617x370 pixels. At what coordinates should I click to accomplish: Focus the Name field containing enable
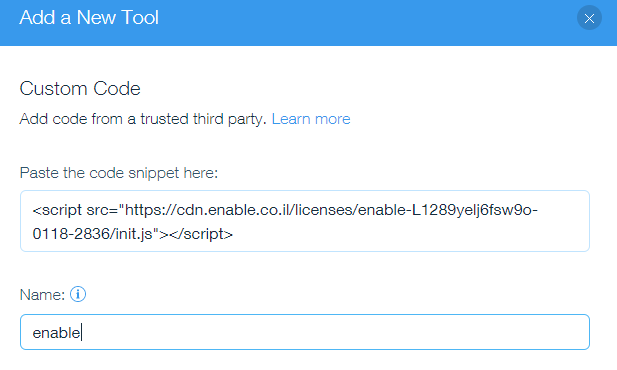[x=305, y=332]
